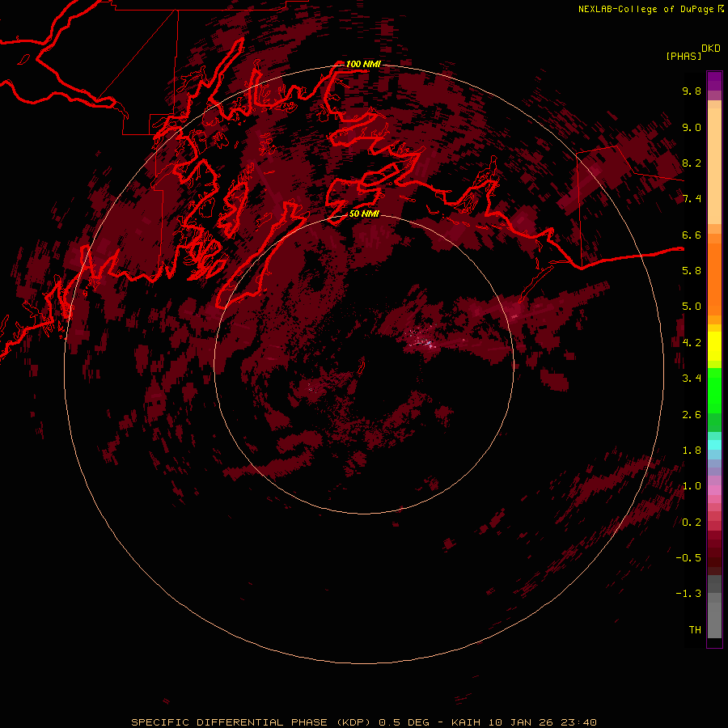Click the 6.6 scale value
Screen dimensions: 728x728
pos(692,235)
